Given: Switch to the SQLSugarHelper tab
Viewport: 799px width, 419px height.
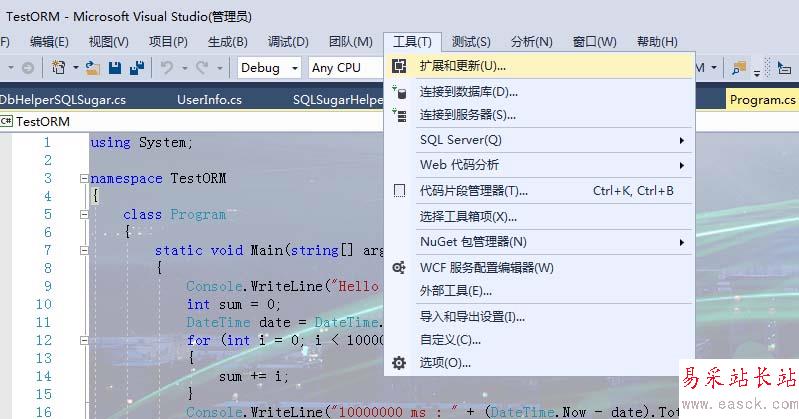Looking at the screenshot, I should click(x=337, y=99).
